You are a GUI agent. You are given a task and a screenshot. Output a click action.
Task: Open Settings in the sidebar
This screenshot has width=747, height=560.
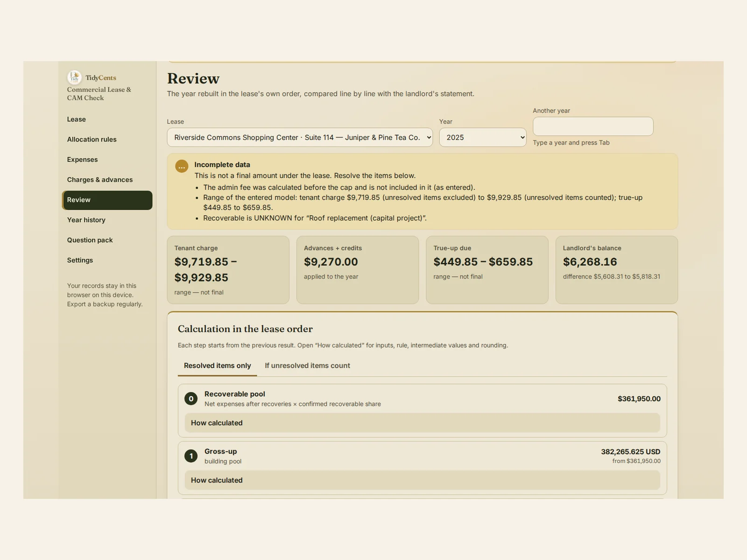[107, 260]
